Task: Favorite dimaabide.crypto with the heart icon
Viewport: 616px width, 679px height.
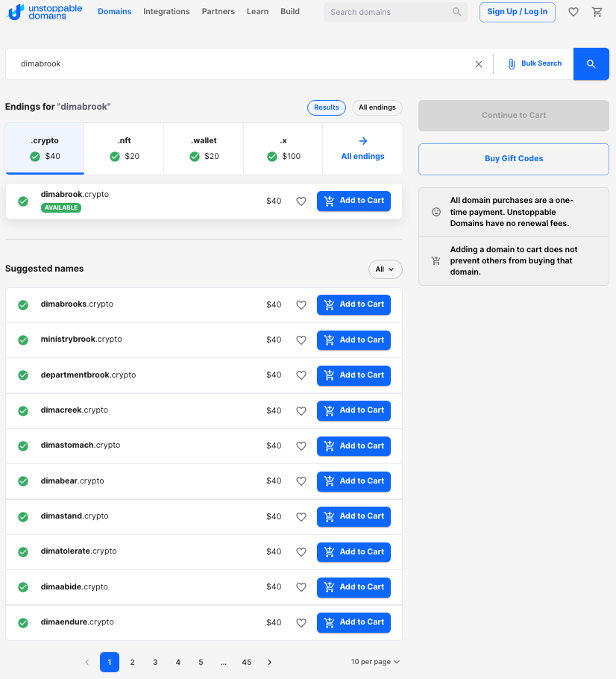Action: (x=301, y=586)
